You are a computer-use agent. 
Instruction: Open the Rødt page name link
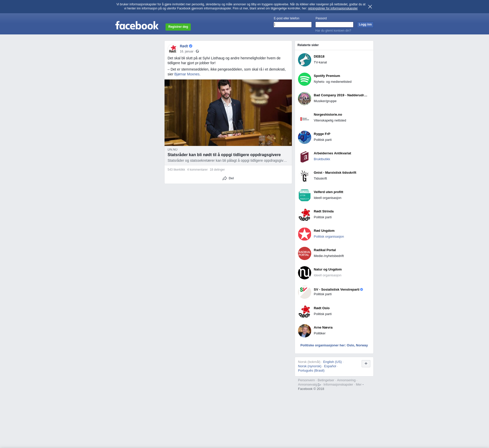point(184,46)
